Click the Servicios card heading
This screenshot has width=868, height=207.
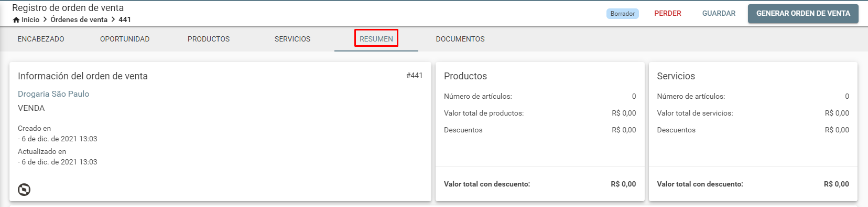click(x=676, y=76)
